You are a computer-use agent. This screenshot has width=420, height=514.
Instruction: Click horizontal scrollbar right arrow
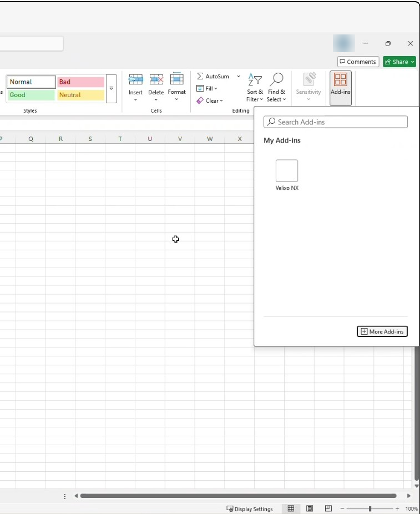click(408, 496)
